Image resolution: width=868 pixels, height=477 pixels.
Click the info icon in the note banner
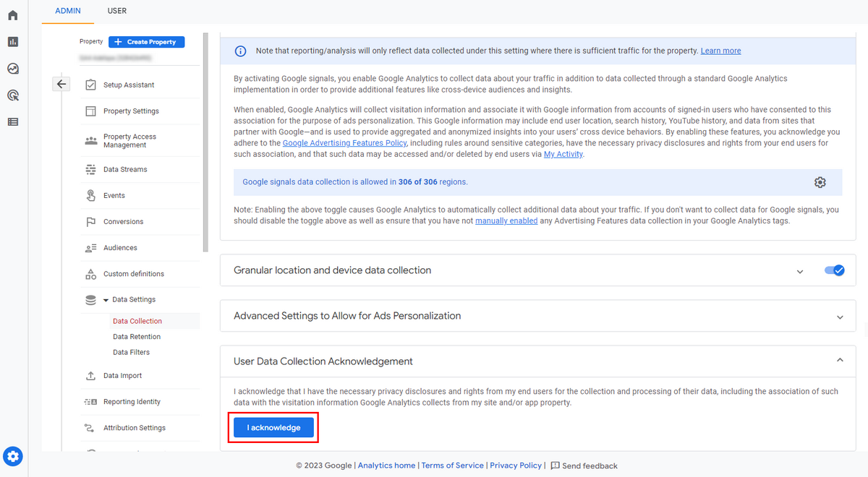[241, 51]
